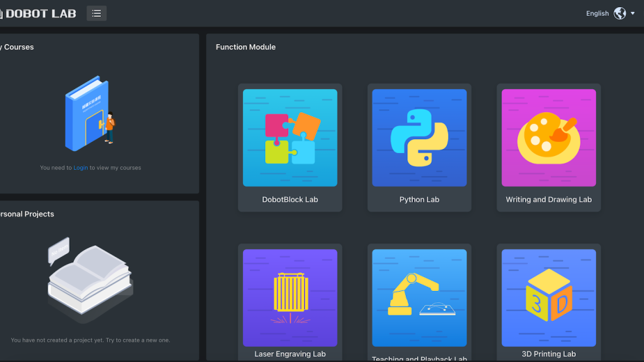Click the 'have not created a project' message
Image resolution: width=644 pixels, height=362 pixels.
pyautogui.click(x=91, y=340)
